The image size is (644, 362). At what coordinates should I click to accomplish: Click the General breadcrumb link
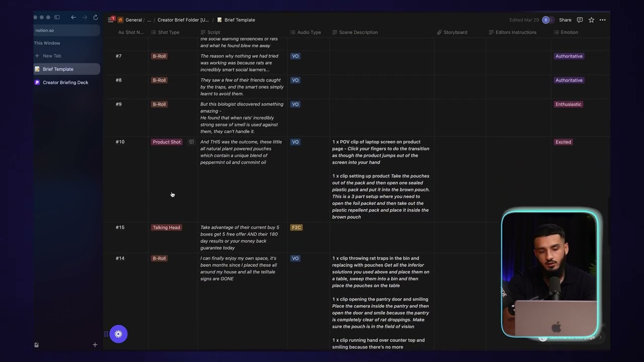134,20
